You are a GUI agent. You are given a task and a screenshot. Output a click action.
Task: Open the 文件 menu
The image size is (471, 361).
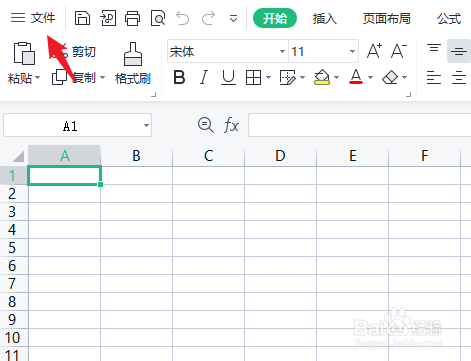tap(43, 18)
